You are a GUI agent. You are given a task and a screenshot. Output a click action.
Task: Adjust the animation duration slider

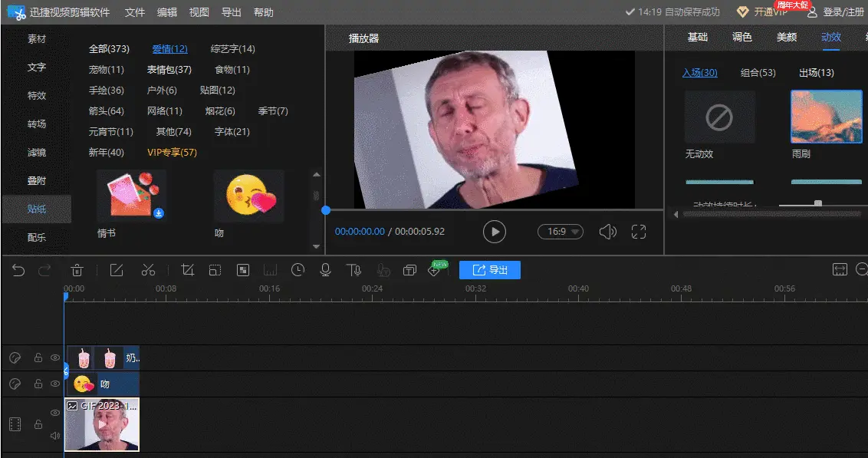tap(817, 203)
